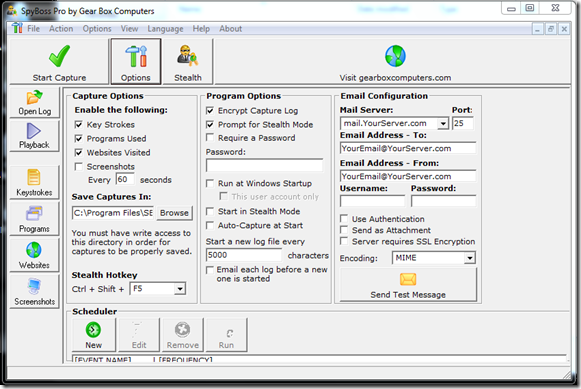Screen dimensions: 581x389
Task: Expand the Mail Server dropdown
Action: point(443,123)
